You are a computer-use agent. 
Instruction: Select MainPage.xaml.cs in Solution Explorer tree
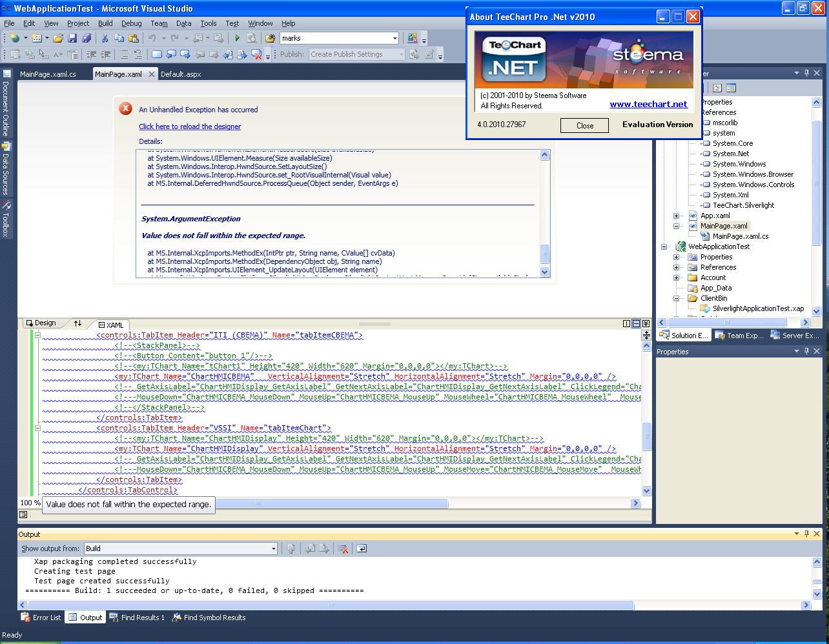[741, 236]
